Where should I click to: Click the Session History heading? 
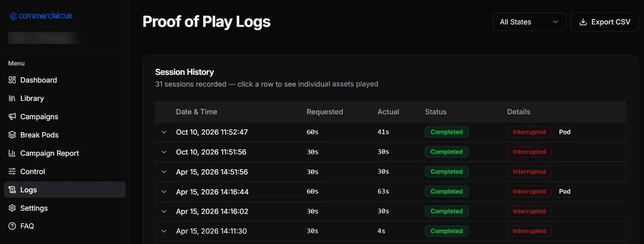pyautogui.click(x=184, y=72)
